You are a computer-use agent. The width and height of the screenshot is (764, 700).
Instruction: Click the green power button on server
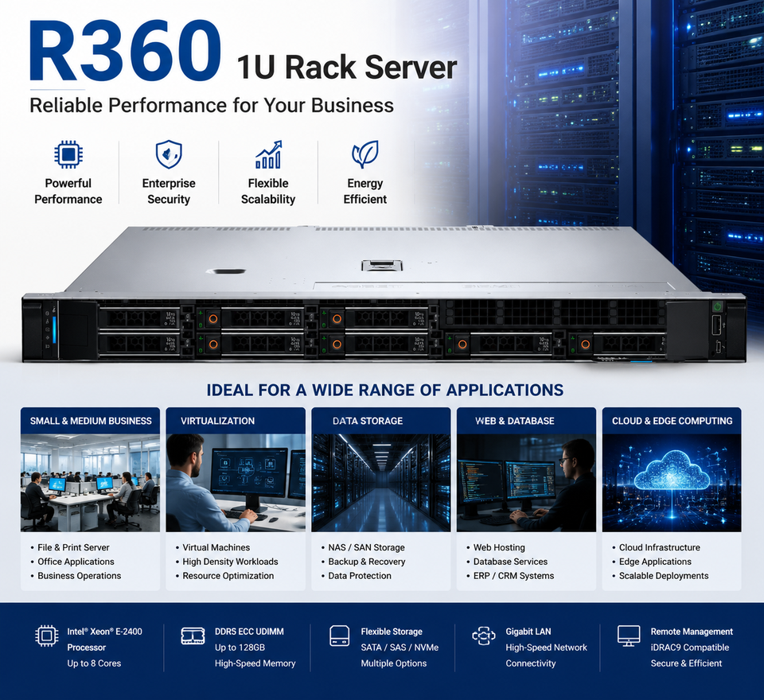coord(717,306)
